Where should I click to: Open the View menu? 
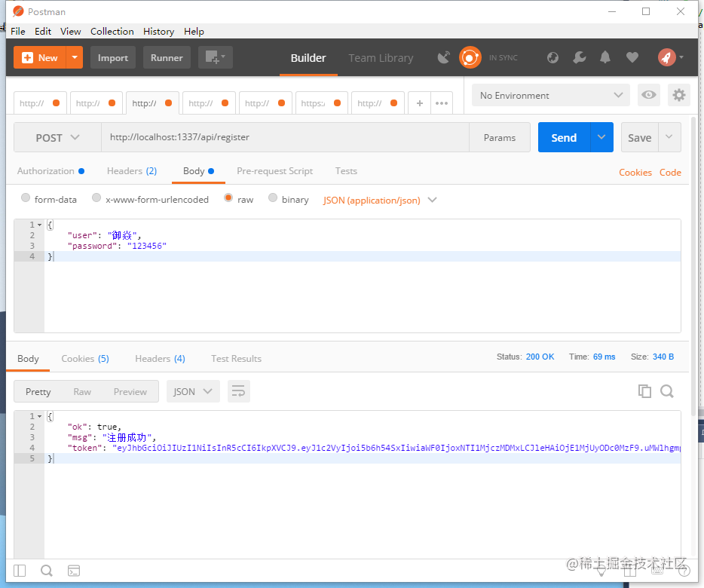(x=71, y=32)
